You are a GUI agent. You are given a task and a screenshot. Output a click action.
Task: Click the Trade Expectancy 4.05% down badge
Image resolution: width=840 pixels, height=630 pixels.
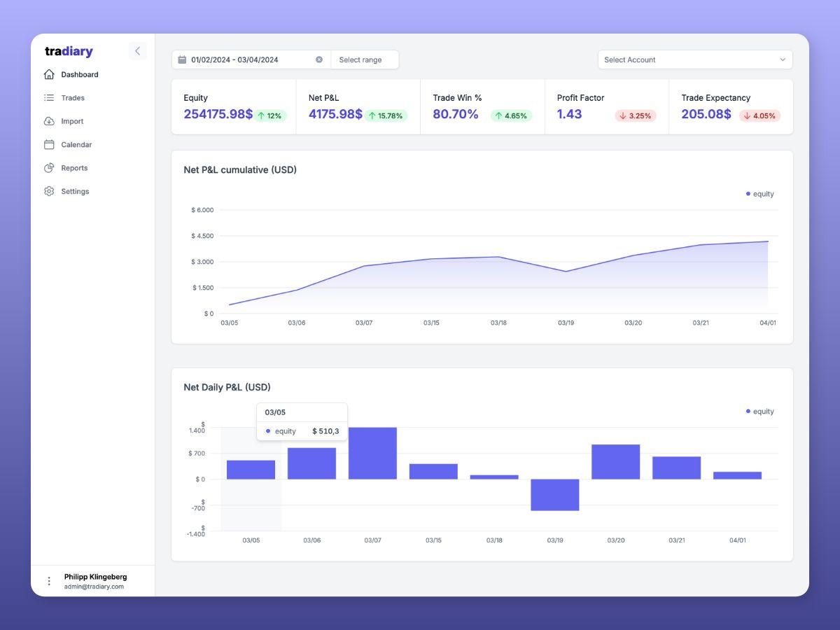tap(760, 115)
